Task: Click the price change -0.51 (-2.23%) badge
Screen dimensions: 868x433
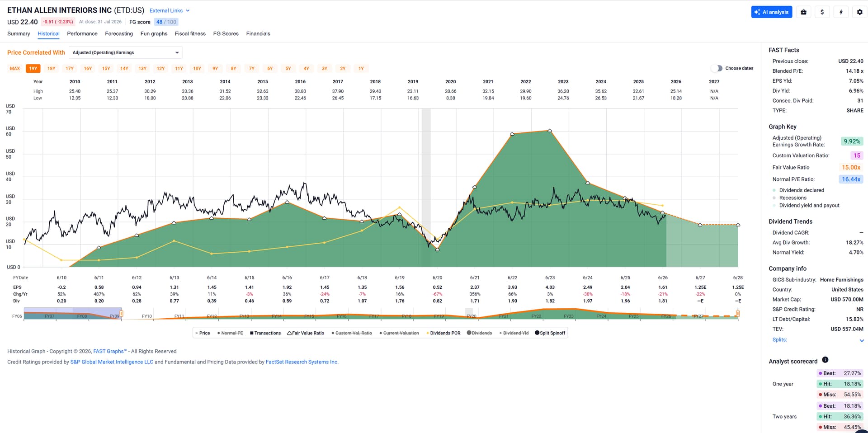Action: 58,22
